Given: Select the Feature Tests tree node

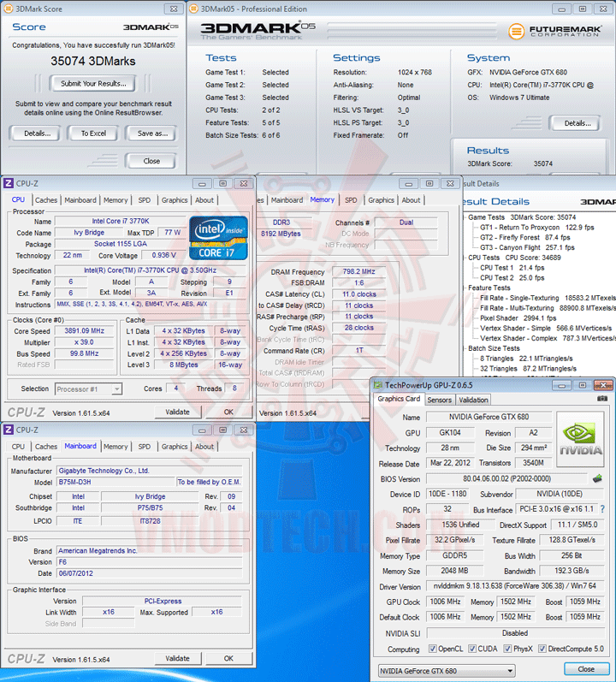Looking at the screenshot, I should 489,288.
